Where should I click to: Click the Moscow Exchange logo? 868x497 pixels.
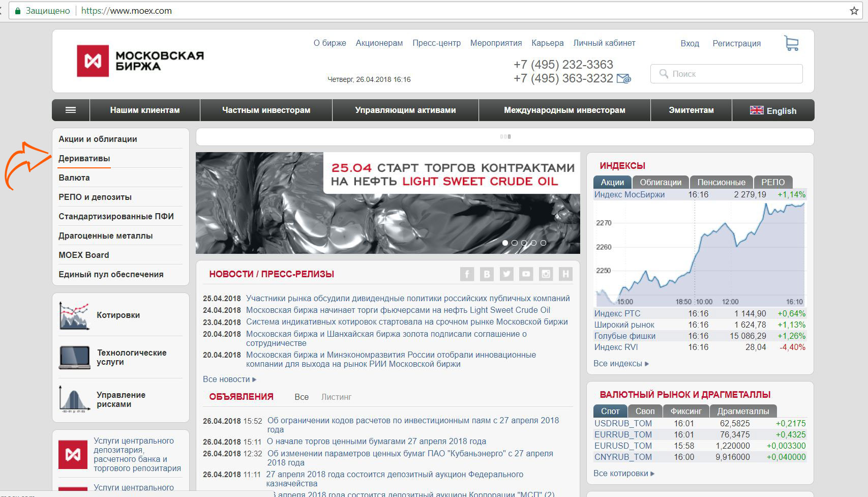[140, 61]
